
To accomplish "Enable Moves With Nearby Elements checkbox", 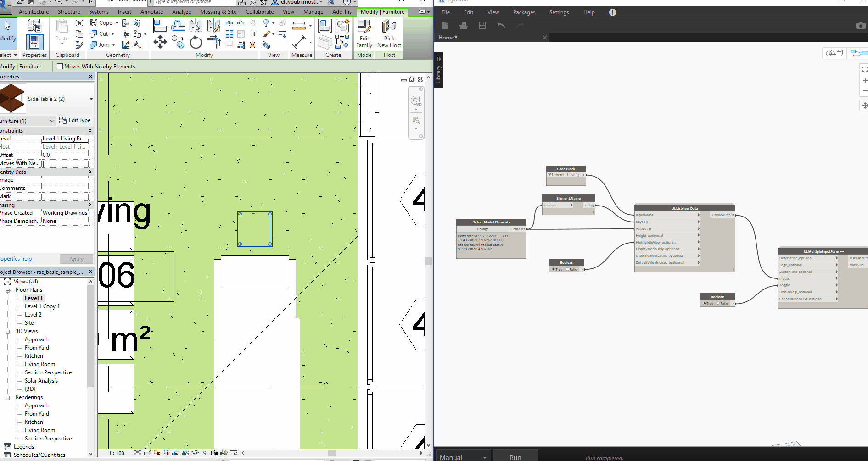I will point(60,67).
